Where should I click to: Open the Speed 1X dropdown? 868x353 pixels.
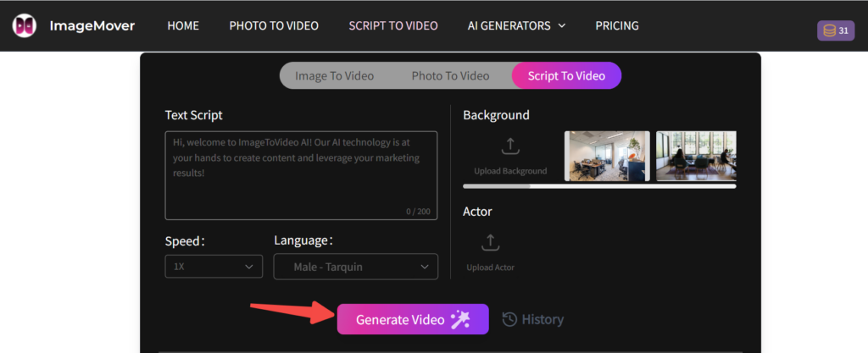coord(214,267)
